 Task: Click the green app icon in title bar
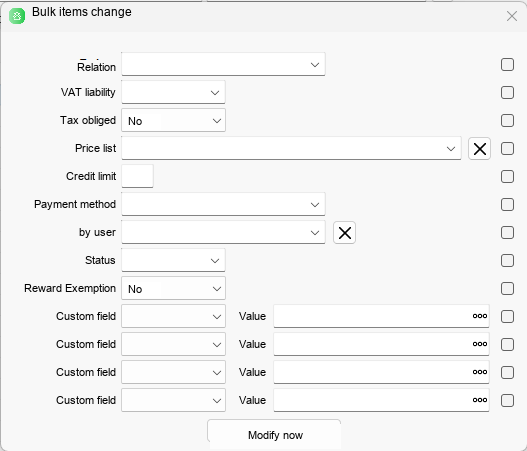(17, 16)
